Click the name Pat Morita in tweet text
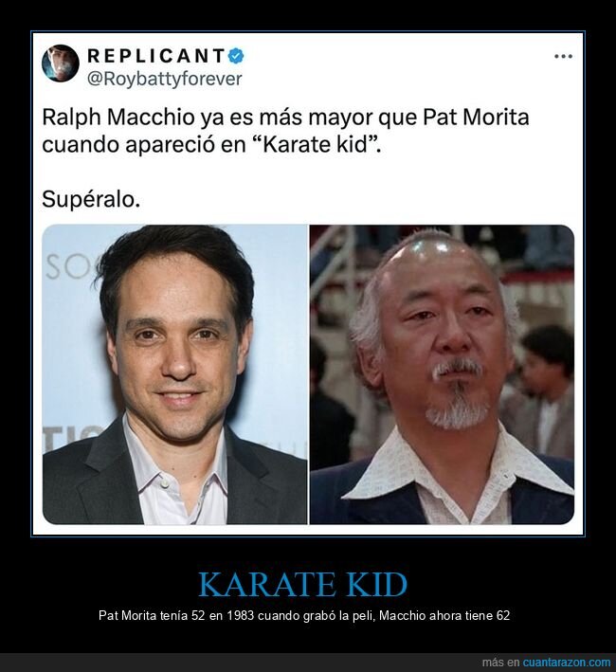 pyautogui.click(x=476, y=118)
